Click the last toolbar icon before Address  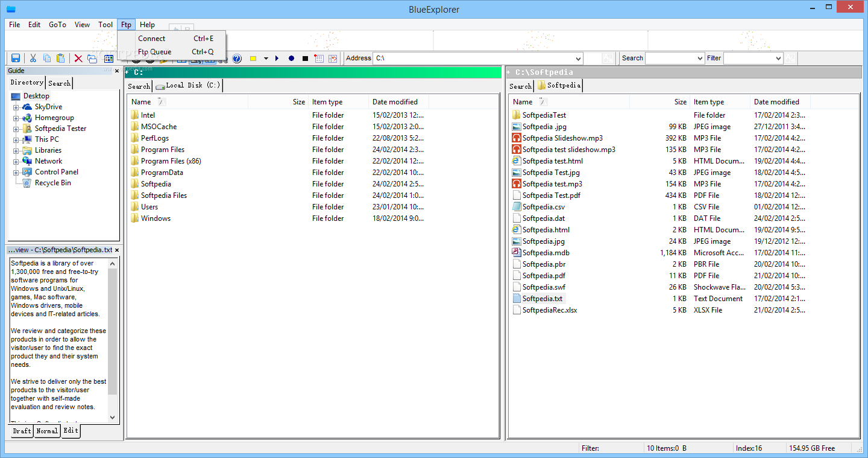point(333,59)
